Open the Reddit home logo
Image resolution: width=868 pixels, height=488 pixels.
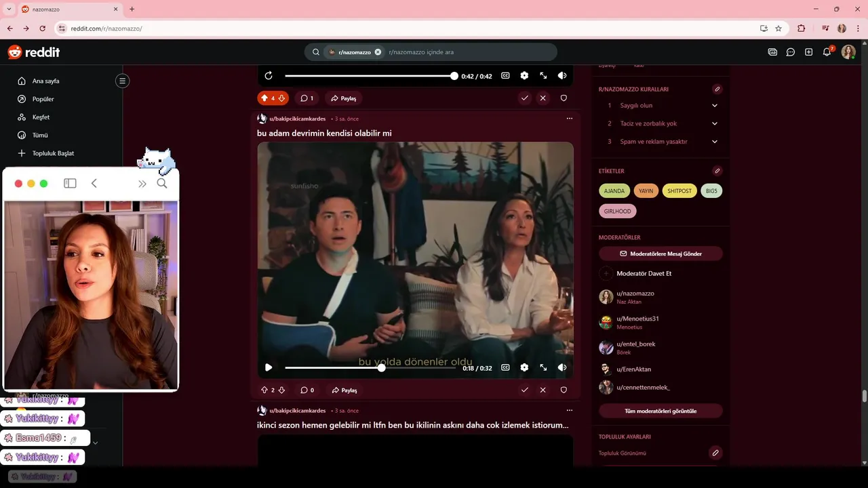[33, 52]
